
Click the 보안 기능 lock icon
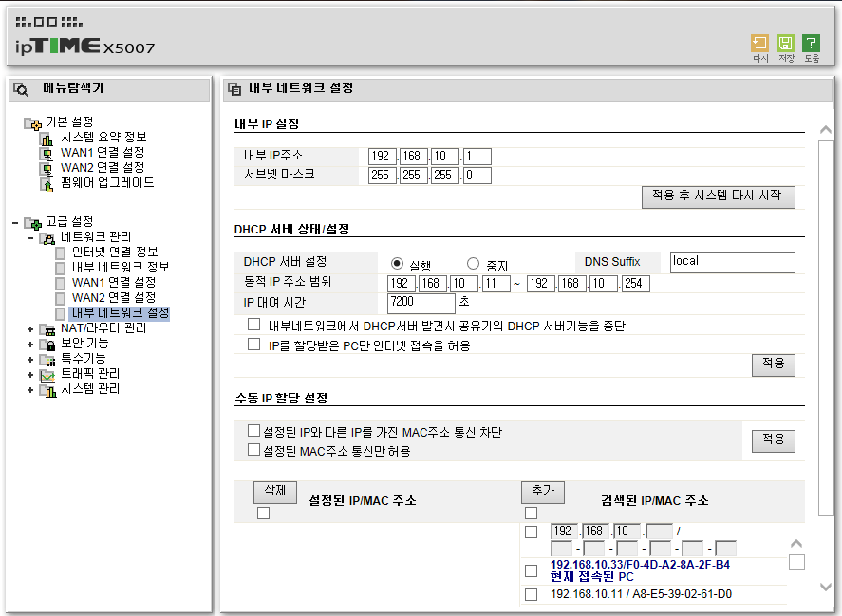pos(47,345)
